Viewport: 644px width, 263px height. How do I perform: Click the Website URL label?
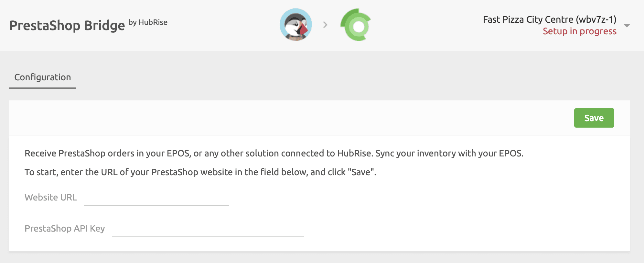pos(50,197)
